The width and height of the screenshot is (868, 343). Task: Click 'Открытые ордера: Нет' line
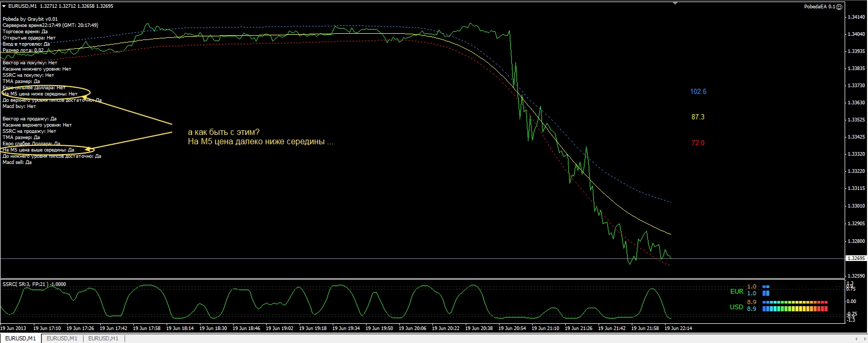coord(29,38)
